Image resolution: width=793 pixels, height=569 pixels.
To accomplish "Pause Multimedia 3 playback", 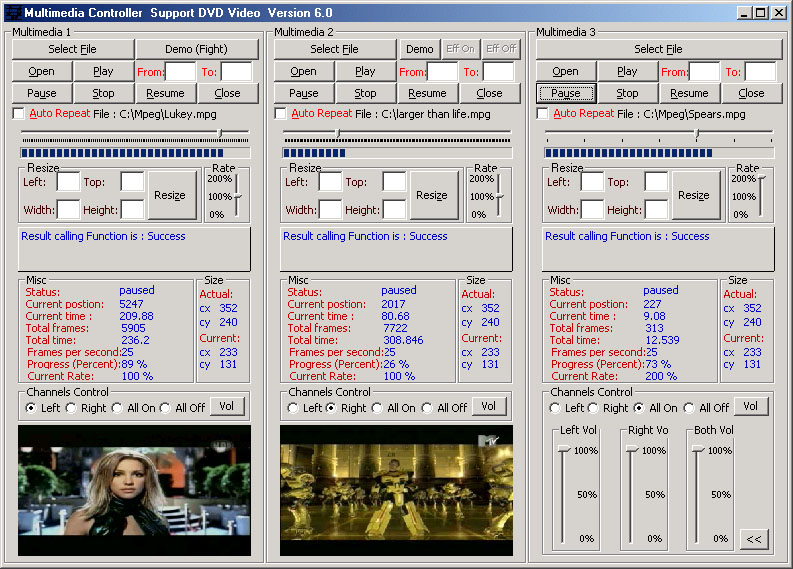I will point(565,93).
